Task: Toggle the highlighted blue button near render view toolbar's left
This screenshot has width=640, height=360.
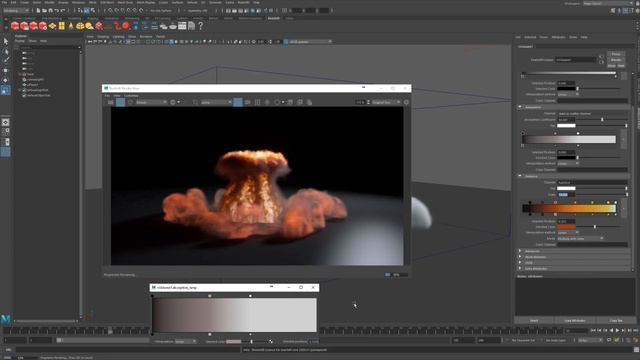Action: [x=120, y=102]
